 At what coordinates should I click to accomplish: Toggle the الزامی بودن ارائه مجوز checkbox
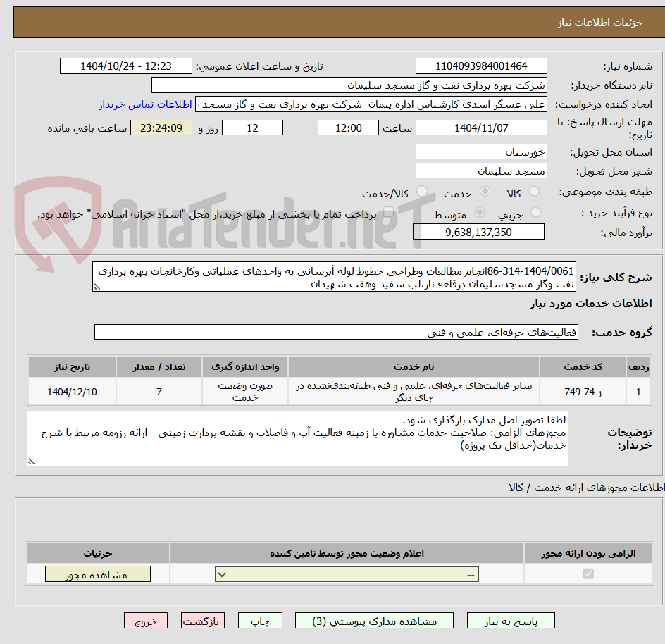pos(589,574)
